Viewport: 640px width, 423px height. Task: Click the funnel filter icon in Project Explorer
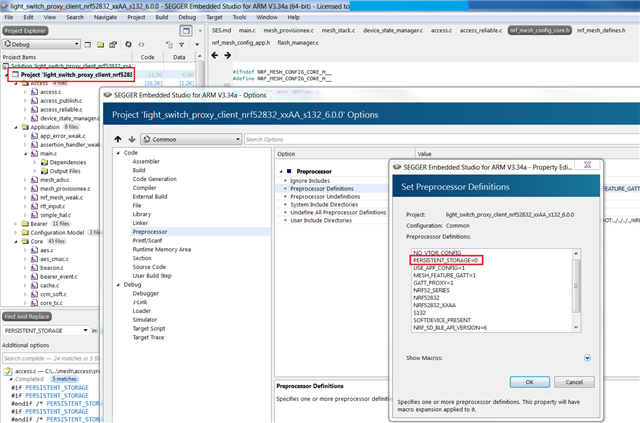[x=181, y=45]
